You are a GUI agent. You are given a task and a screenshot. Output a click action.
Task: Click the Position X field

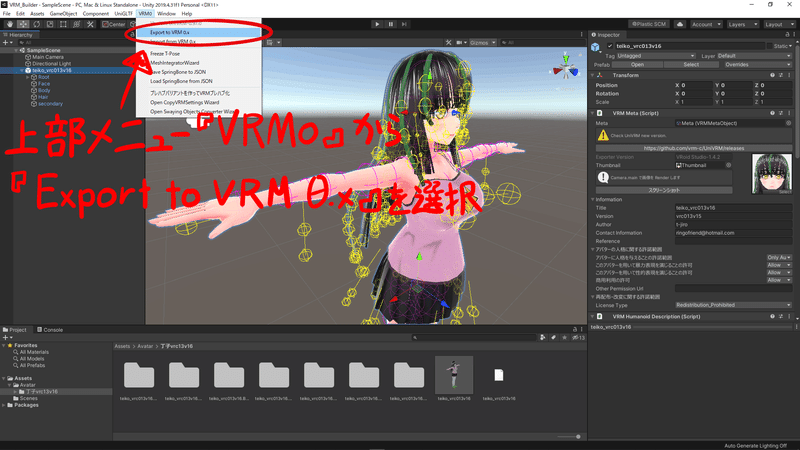(x=696, y=85)
